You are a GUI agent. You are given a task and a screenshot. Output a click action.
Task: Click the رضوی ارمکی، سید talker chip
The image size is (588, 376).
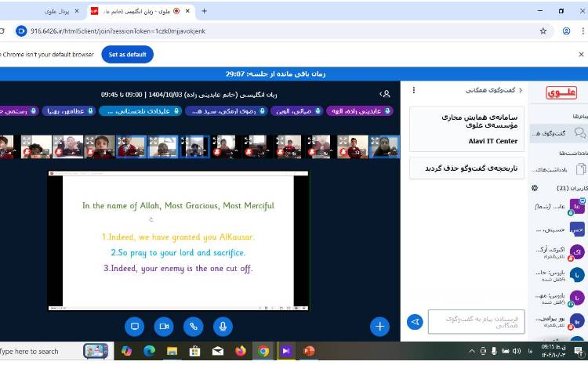[x=227, y=111]
